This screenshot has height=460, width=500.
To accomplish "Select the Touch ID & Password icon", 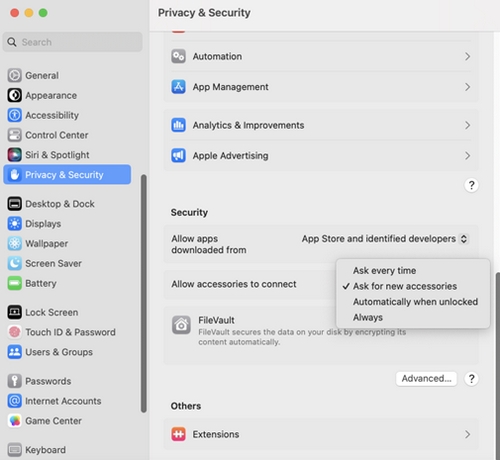I will pos(14,332).
